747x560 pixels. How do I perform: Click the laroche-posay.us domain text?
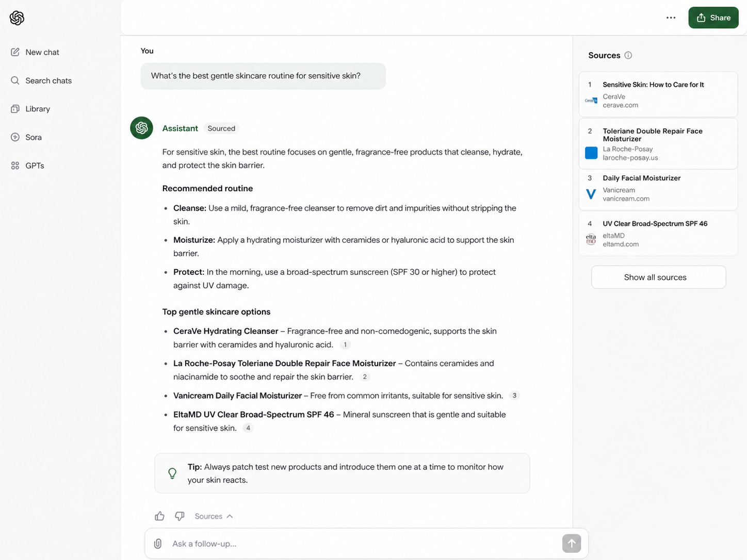(x=630, y=158)
